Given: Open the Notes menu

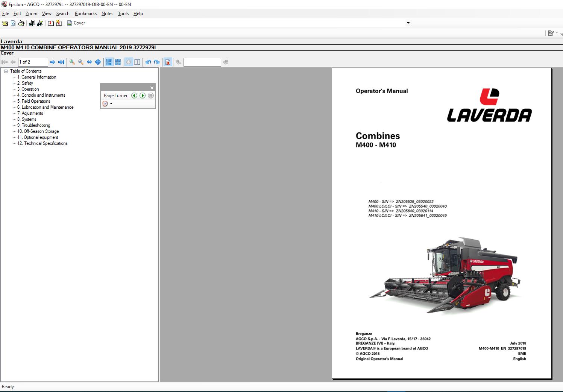Looking at the screenshot, I should coord(107,14).
